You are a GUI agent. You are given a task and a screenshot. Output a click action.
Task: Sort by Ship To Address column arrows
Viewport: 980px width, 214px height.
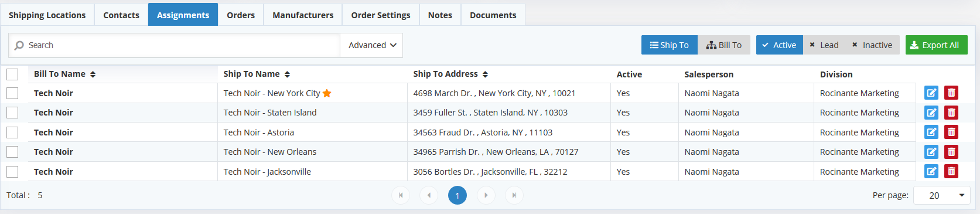[x=485, y=74]
